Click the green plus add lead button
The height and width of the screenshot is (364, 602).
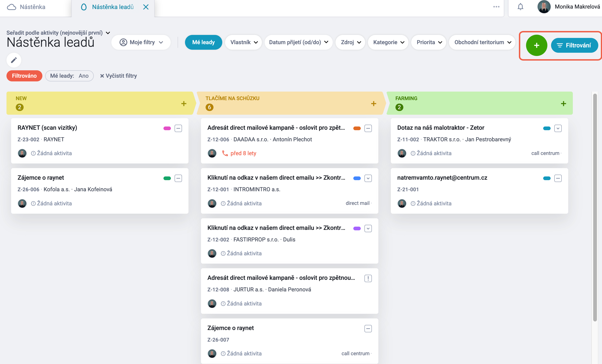tap(536, 45)
